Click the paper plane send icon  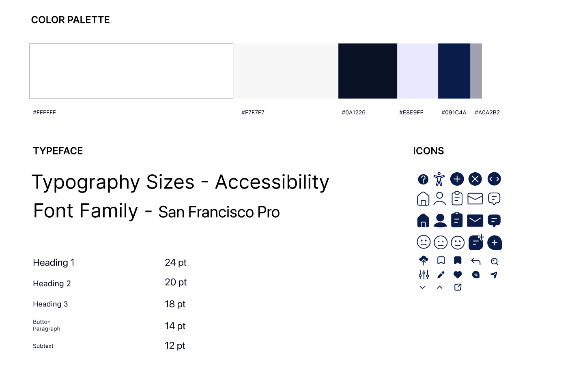pos(494,275)
